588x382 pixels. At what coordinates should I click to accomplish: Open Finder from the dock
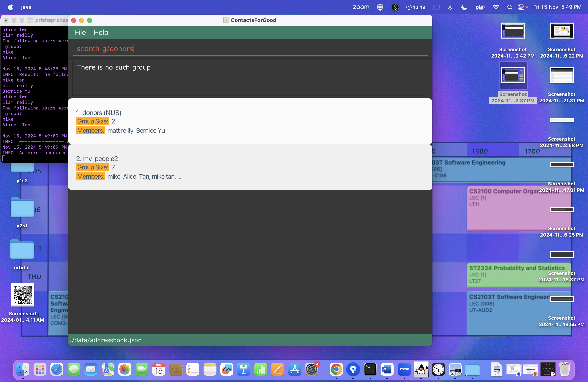(23, 369)
